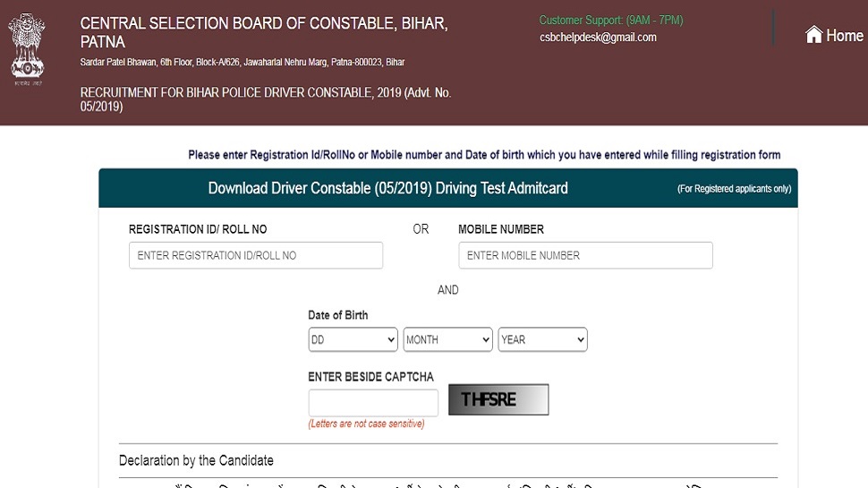Viewport: 868px width, 488px height.
Task: Click the Customer Support (9AM - 7PM) text
Action: (x=611, y=20)
